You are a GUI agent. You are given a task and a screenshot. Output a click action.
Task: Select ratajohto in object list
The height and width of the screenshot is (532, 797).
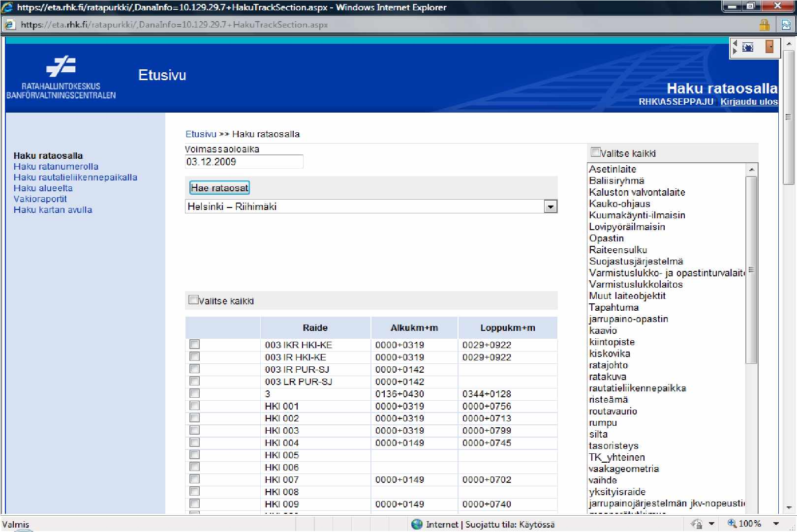pos(608,365)
